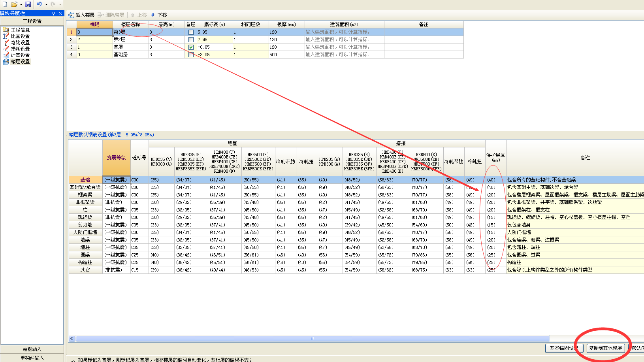Click the 复制到其他楼层 button
644x362 pixels.
point(605,348)
